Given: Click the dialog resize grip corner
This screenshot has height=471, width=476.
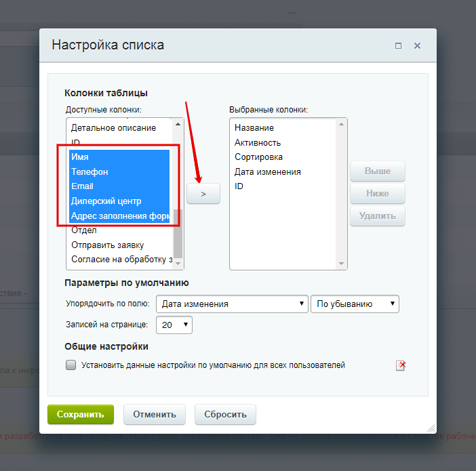Looking at the screenshot, I should coord(431,428).
